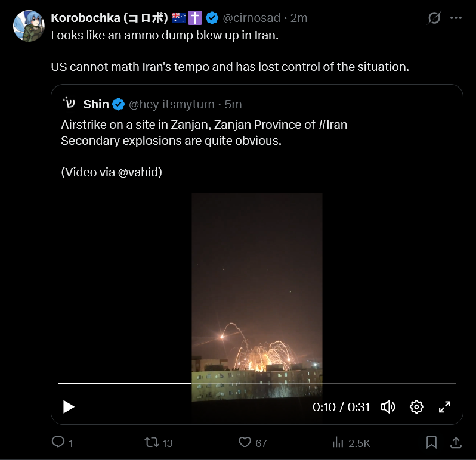Like the post using the heart icon

point(245,442)
